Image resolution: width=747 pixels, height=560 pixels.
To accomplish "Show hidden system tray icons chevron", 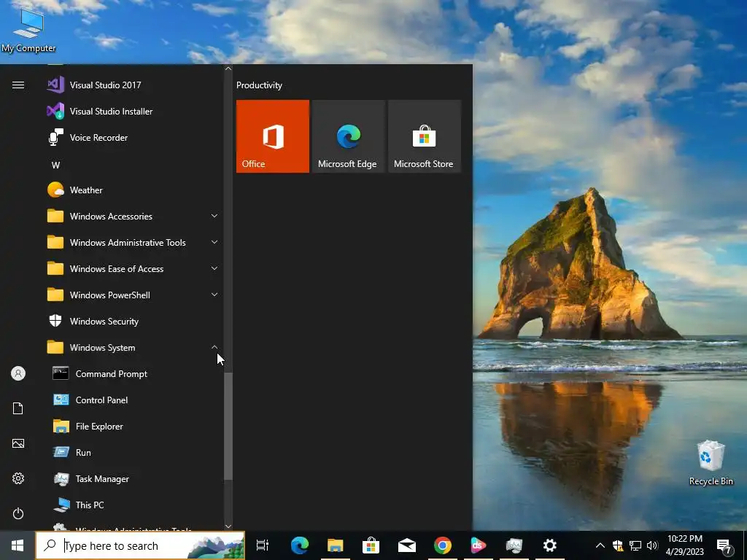I will click(600, 545).
